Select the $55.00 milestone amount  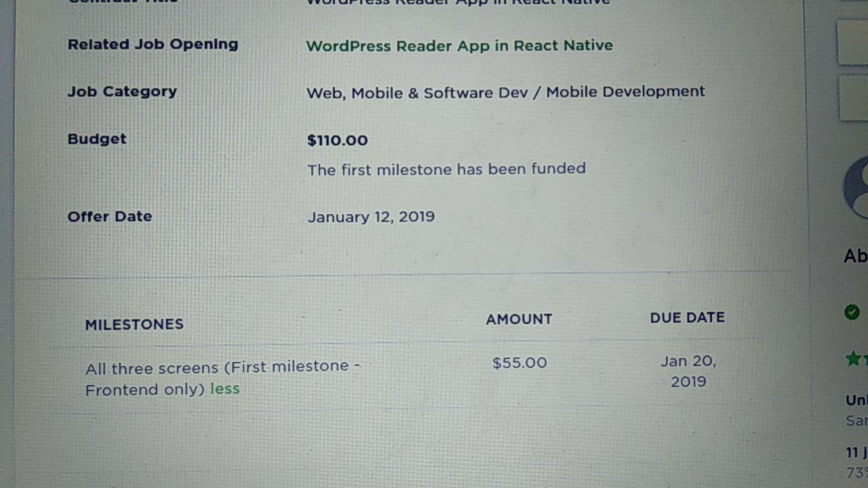pyautogui.click(x=519, y=363)
